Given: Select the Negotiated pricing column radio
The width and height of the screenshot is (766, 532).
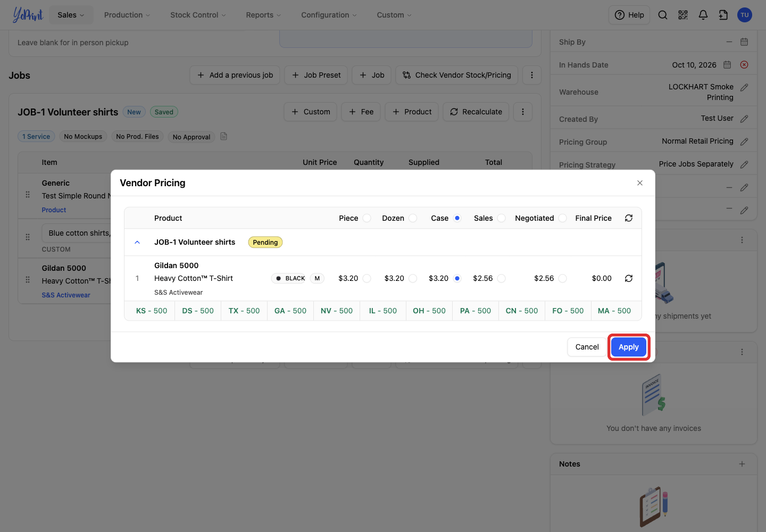Looking at the screenshot, I should (563, 218).
